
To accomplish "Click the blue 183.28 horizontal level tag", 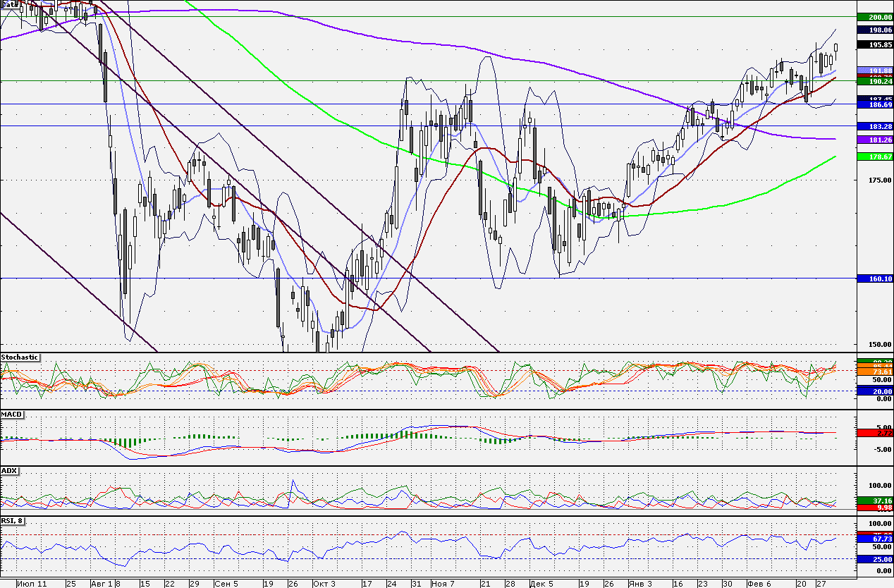I will 875,125.
